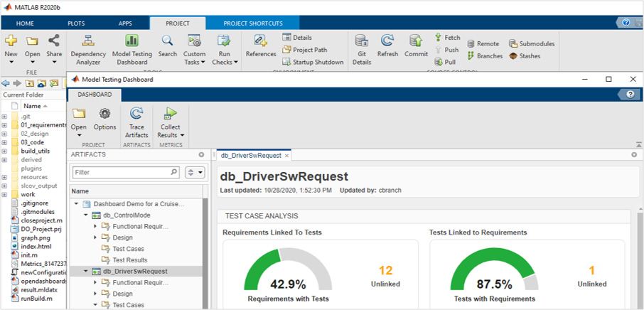Open project Details
The image size is (644, 310).
click(x=297, y=38)
